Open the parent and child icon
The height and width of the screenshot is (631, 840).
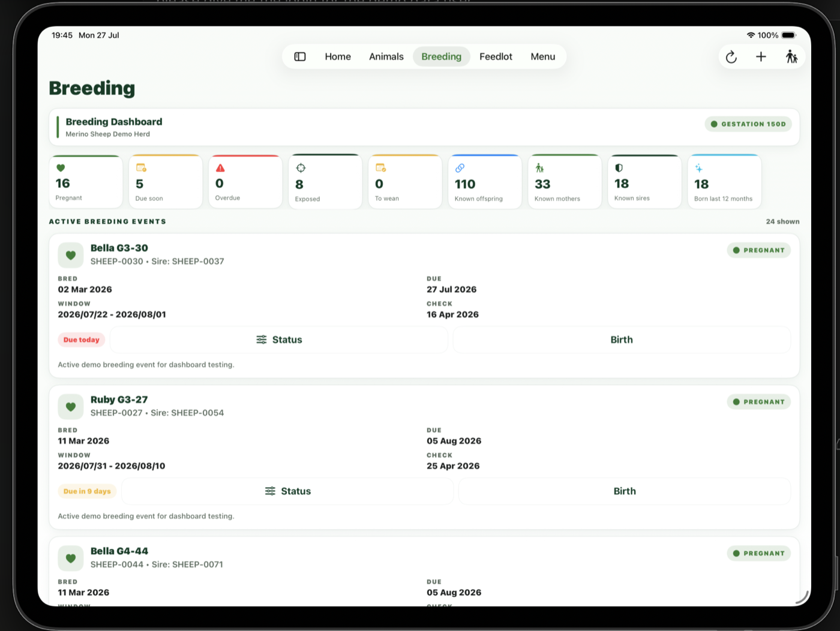point(791,56)
